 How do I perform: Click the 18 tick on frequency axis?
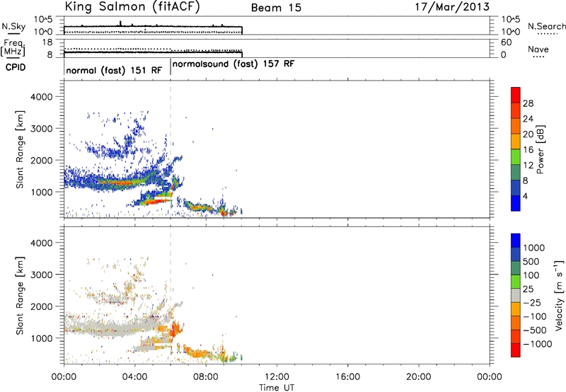(47, 42)
